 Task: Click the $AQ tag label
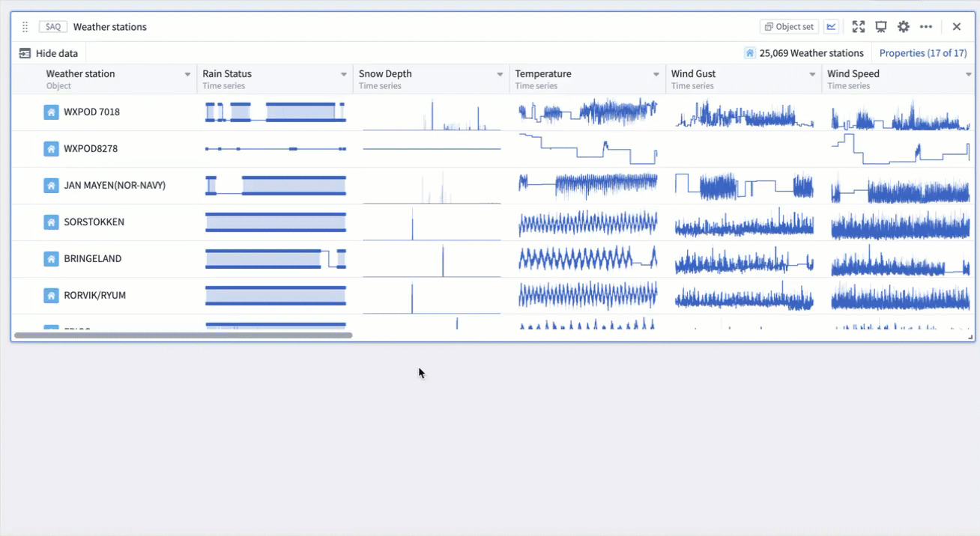click(53, 27)
